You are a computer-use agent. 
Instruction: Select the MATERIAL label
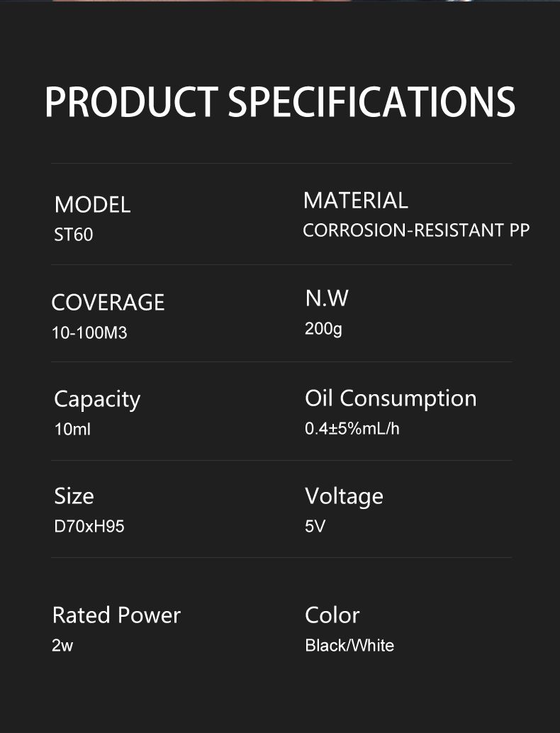pos(355,201)
